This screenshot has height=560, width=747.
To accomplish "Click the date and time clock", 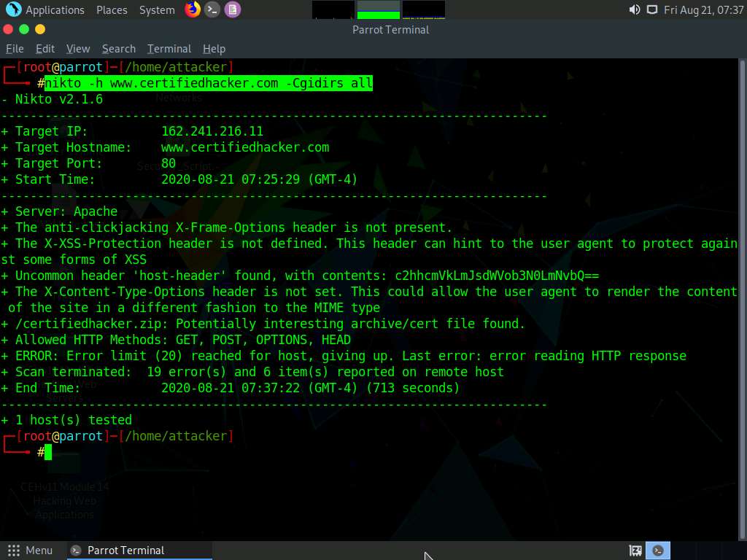I will click(703, 10).
